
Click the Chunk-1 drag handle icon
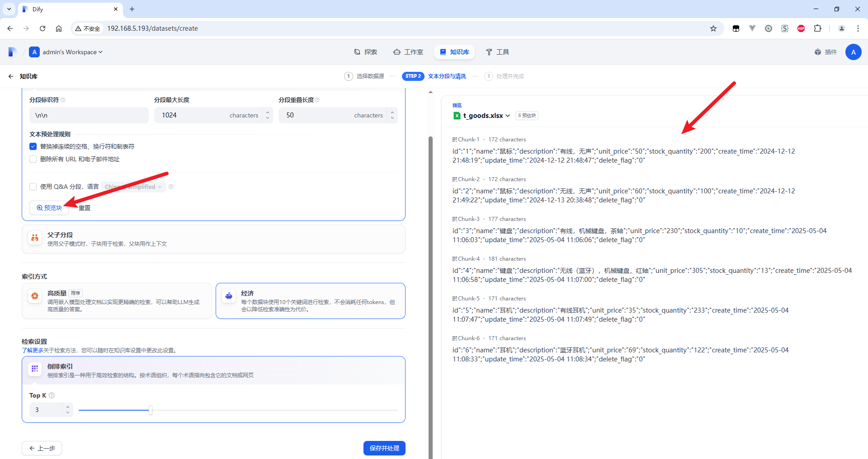click(455, 140)
